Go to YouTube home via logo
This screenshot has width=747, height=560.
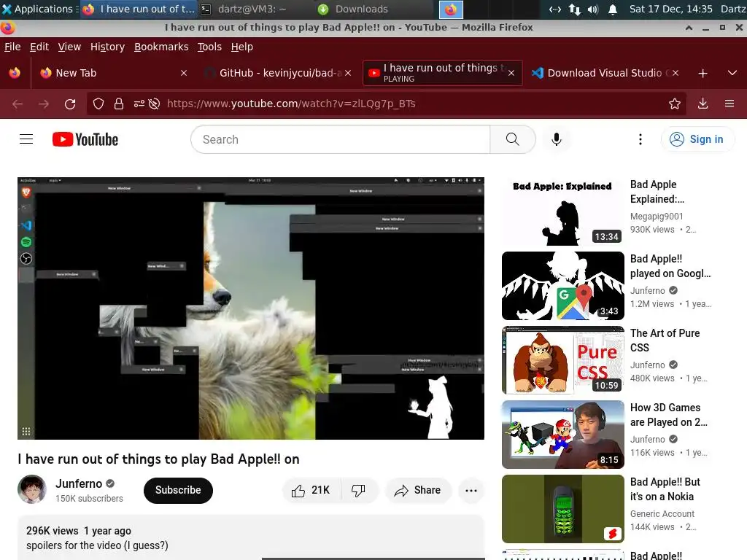85,139
